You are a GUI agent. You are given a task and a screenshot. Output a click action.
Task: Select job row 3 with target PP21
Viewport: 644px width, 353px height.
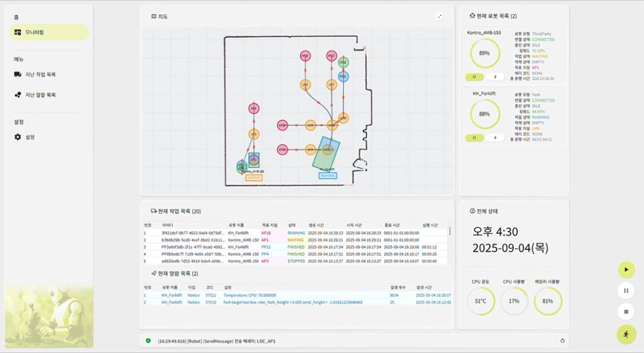click(295, 247)
